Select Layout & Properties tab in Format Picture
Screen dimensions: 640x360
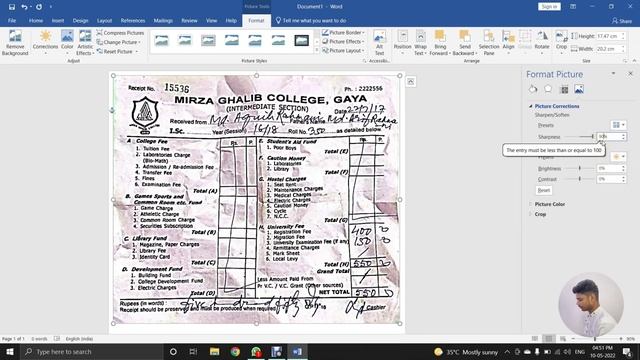[564, 89]
